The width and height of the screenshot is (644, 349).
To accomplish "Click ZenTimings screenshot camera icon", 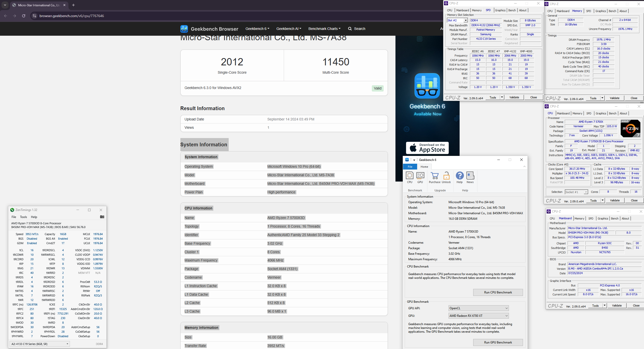I will coord(102,217).
